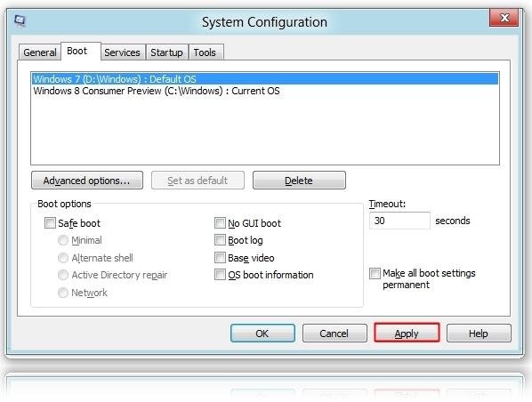The width and height of the screenshot is (532, 402).
Task: Apply the boot configuration changes
Action: pos(407,334)
